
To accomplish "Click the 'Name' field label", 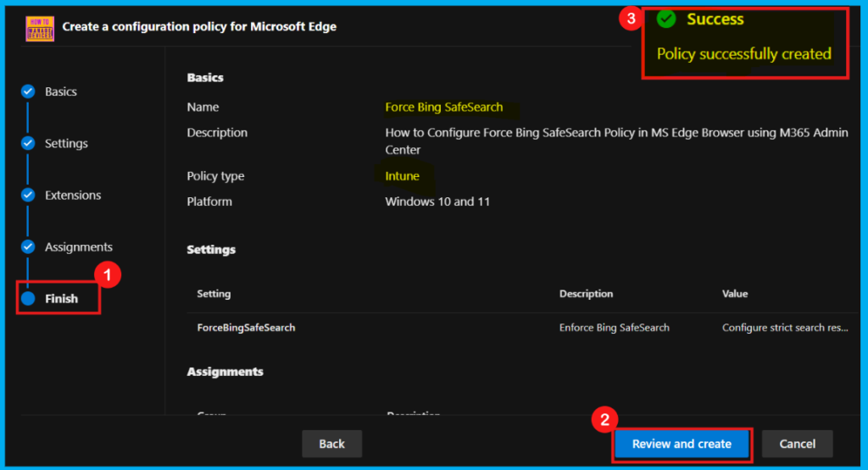I will [203, 107].
